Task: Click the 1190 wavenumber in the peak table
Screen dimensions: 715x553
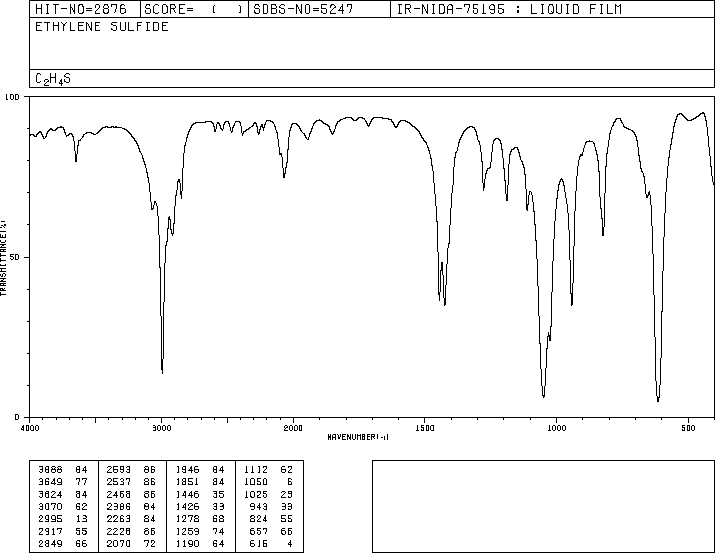Action: pos(187,544)
